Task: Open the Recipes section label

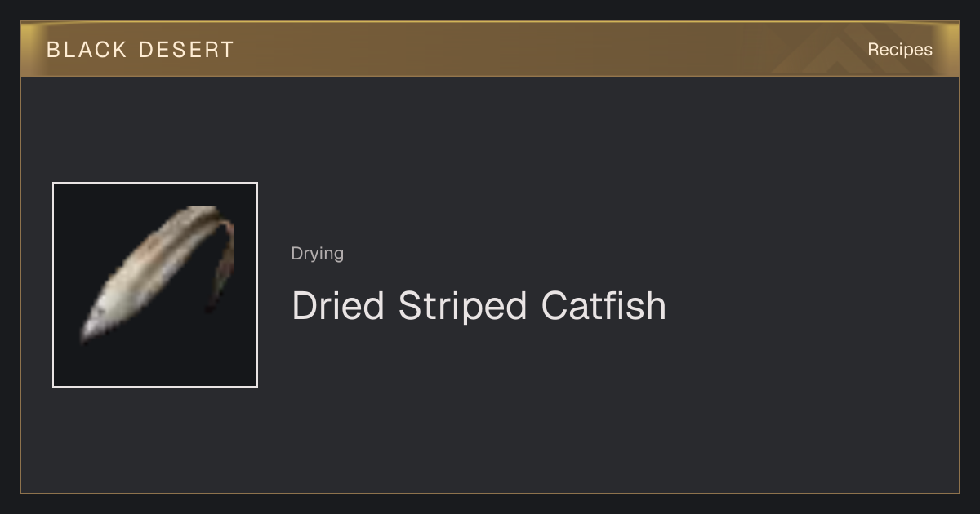Action: click(x=900, y=50)
